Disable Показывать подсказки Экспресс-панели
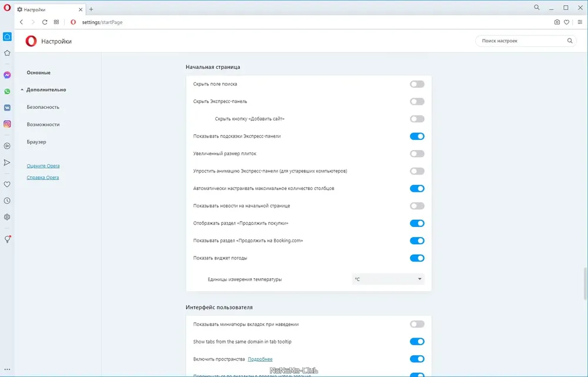The height and width of the screenshot is (377, 588). click(417, 136)
